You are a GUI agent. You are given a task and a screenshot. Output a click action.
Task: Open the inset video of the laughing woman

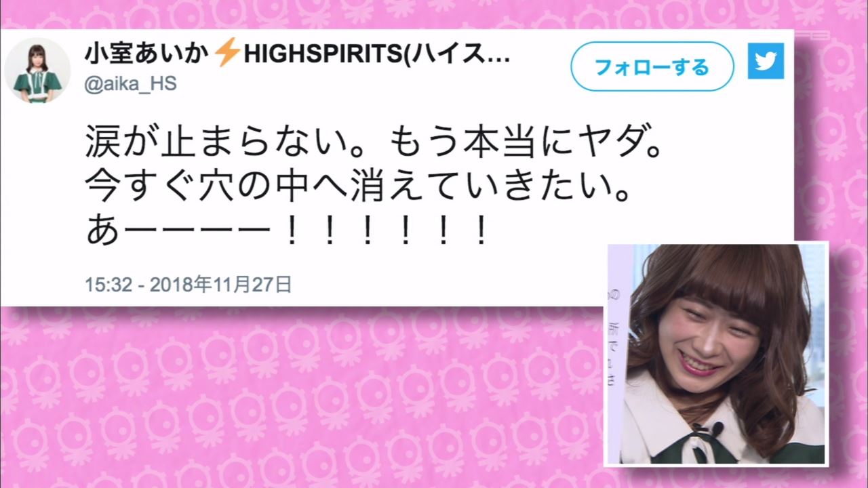pyautogui.click(x=716, y=354)
